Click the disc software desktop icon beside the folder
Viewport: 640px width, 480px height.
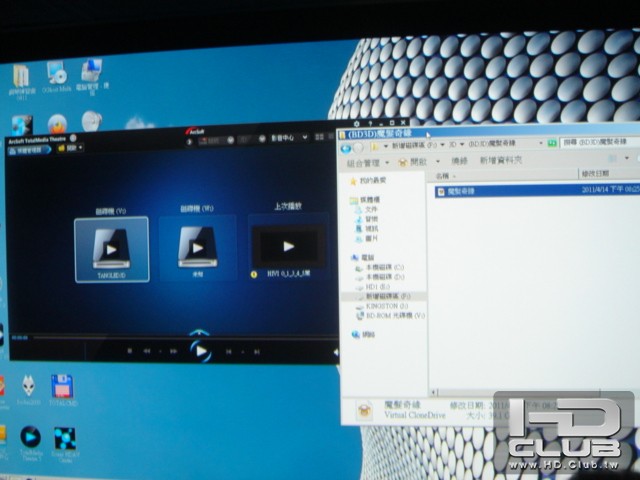tap(56, 77)
